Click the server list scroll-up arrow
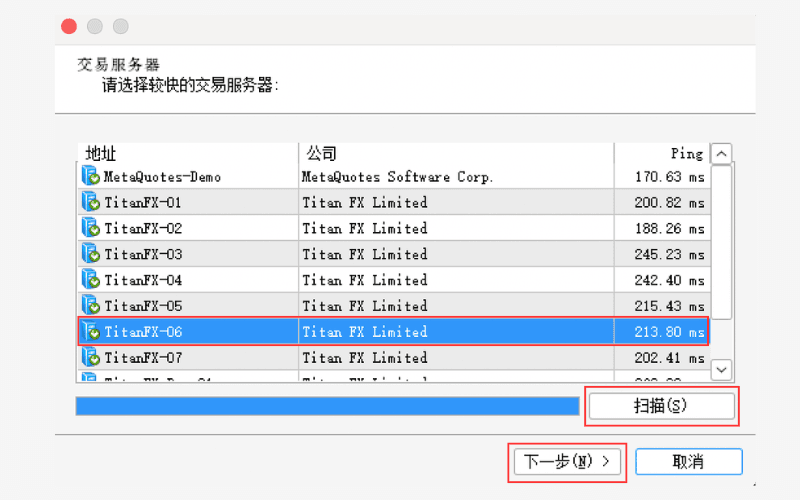 tap(721, 154)
